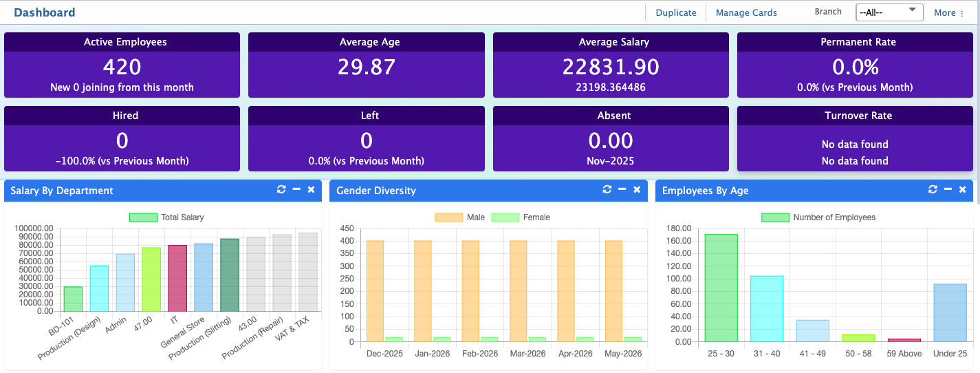The image size is (980, 373).
Task: Click the Dashboard page title
Action: coord(45,12)
